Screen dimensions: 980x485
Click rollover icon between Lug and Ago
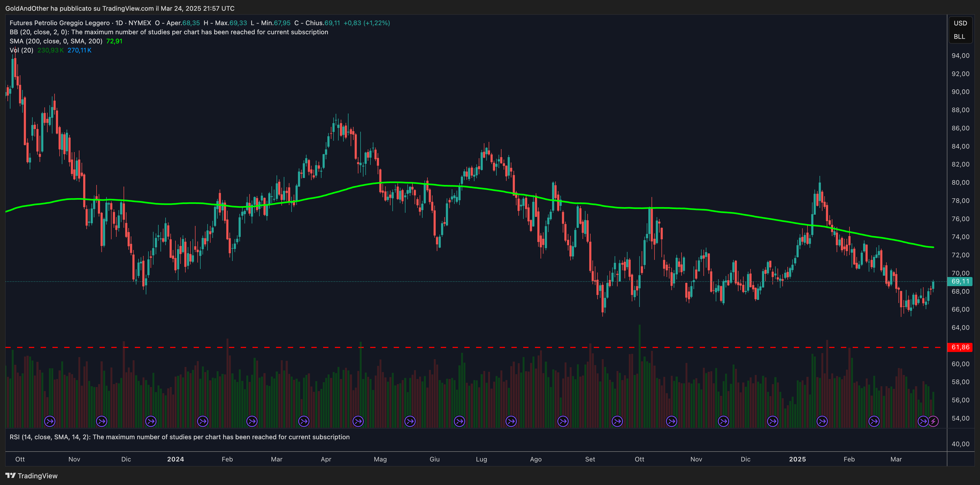(x=511, y=421)
